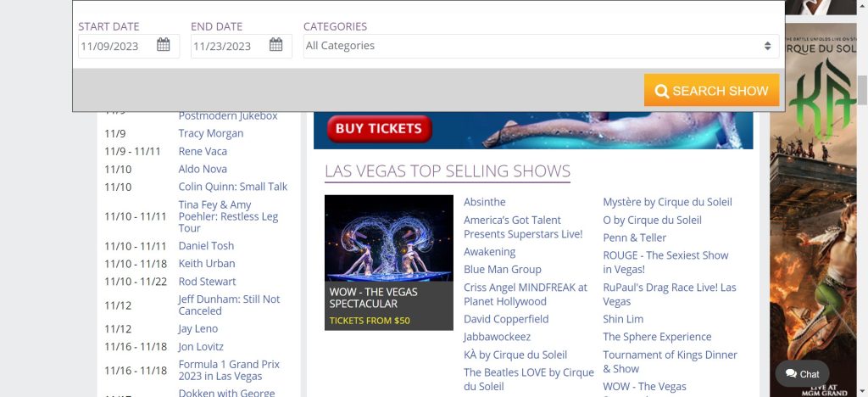Image resolution: width=868 pixels, height=397 pixels.
Task: Open The Sphere Experience link
Action: click(657, 338)
